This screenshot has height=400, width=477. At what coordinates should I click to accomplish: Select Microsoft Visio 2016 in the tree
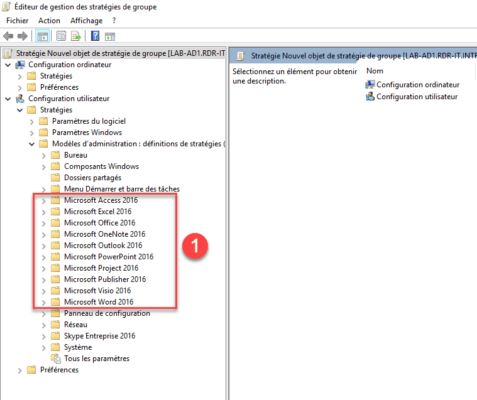point(97,291)
